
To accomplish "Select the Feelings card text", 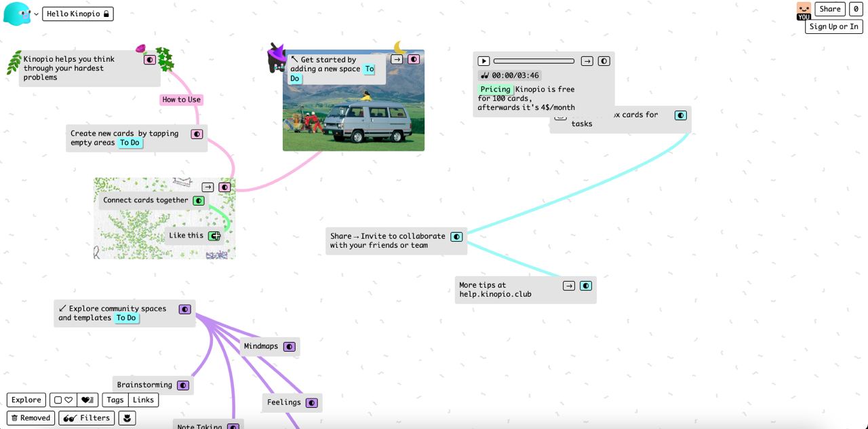I will [x=284, y=403].
